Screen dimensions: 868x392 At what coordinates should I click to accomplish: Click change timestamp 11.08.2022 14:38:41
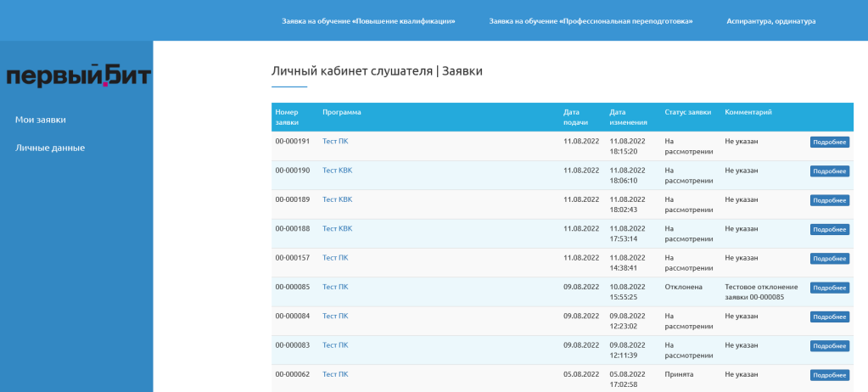(627, 262)
